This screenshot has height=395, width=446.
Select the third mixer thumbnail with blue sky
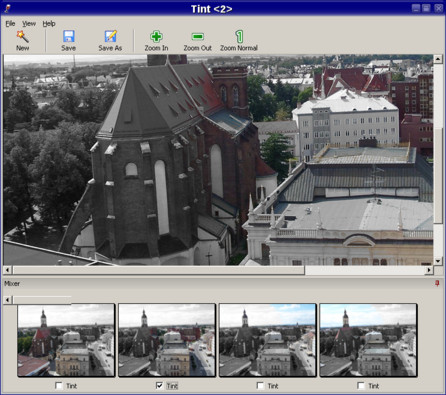tap(267, 340)
